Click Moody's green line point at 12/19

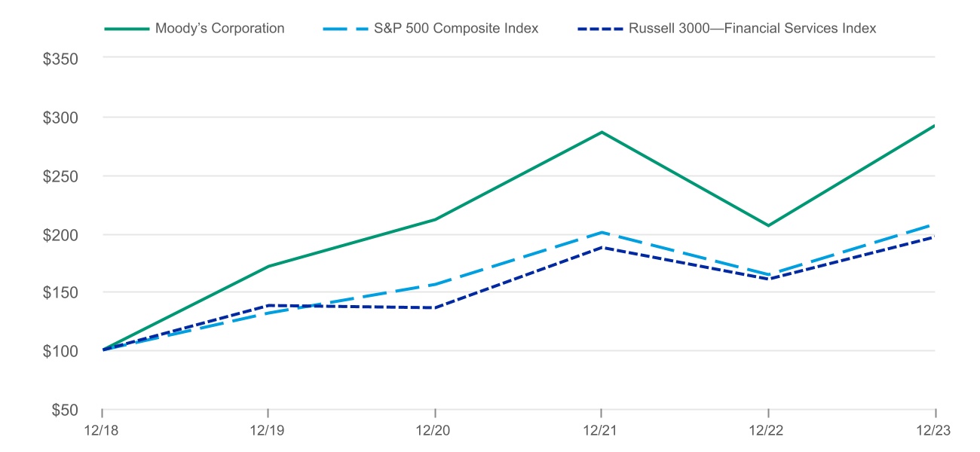pos(268,266)
